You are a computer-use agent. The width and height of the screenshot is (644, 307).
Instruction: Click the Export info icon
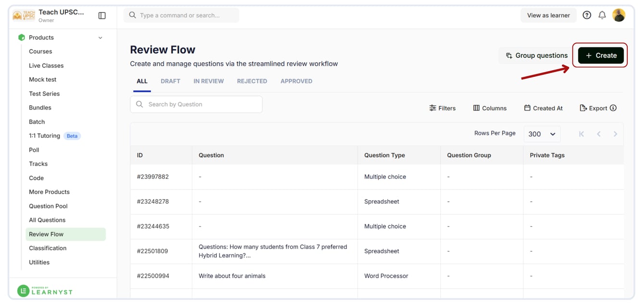point(613,108)
